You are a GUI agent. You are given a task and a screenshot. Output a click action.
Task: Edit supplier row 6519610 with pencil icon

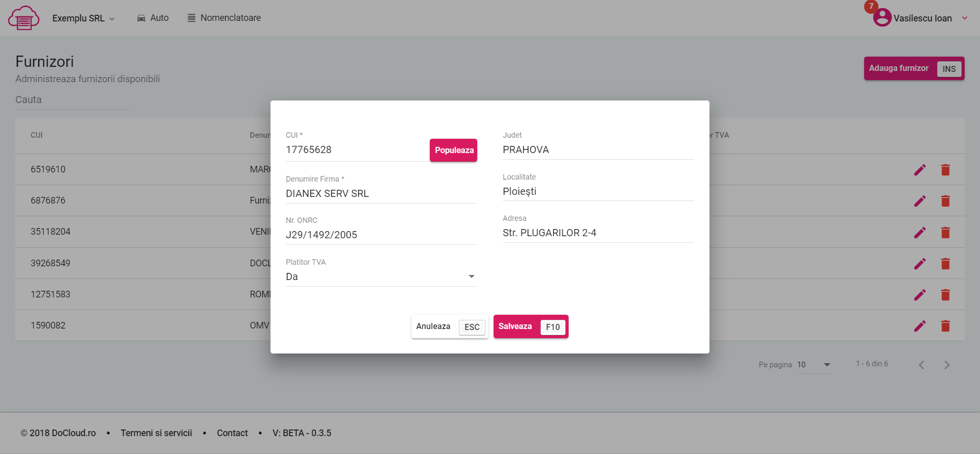pyautogui.click(x=920, y=170)
